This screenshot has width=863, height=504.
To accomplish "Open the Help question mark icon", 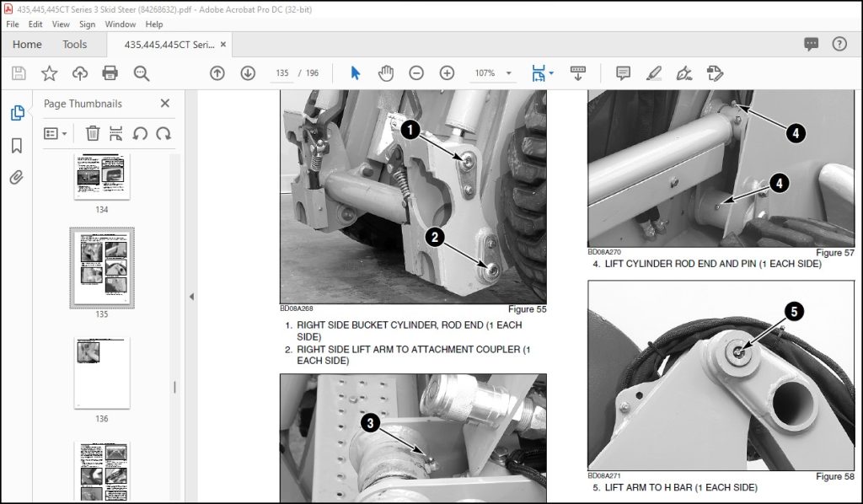I will point(839,44).
